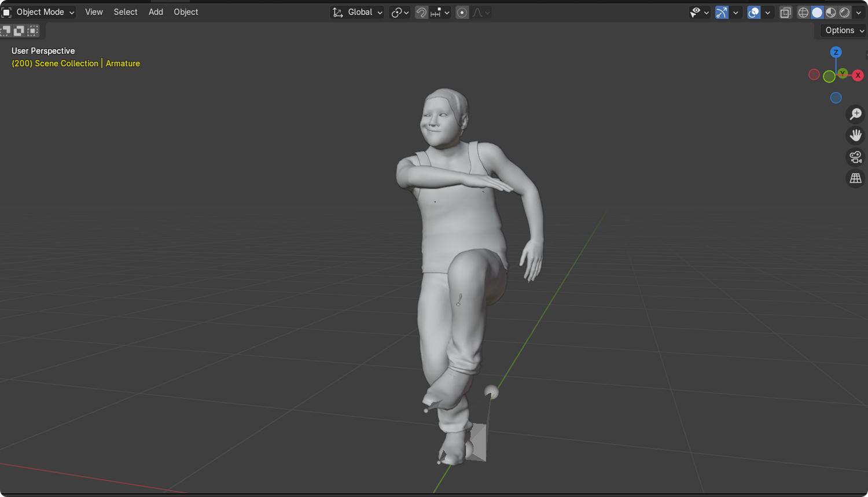Screen dimensions: 868x497
Task: Switch to wireframe viewport shading
Action: click(x=803, y=12)
